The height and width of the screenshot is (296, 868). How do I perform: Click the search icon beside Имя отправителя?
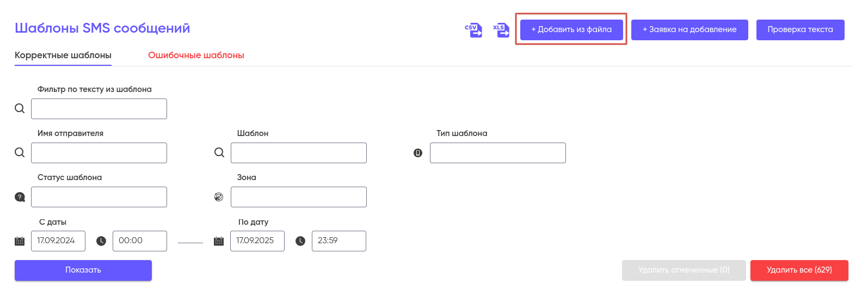tap(20, 152)
